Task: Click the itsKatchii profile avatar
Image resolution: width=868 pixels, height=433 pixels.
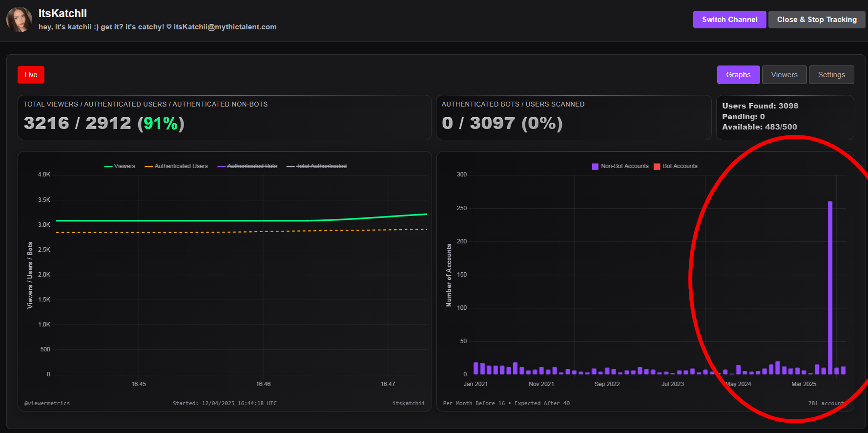Action: tap(19, 20)
